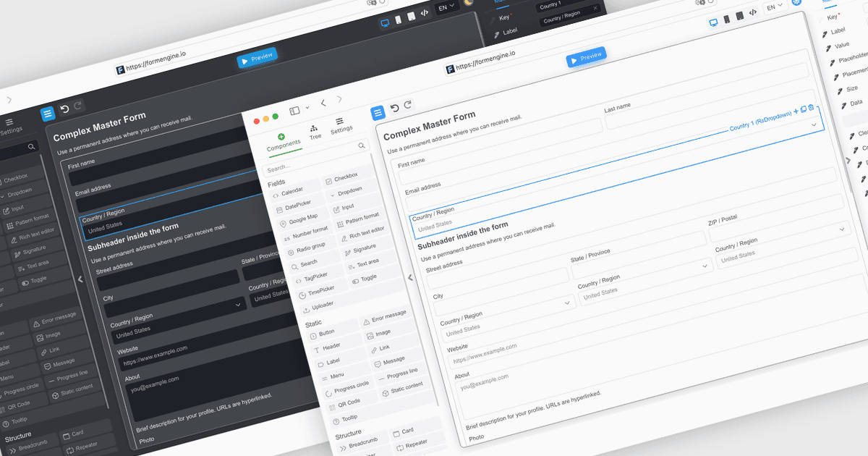Click the browser forward arrow in light window
The image size is (868, 456).
click(x=340, y=99)
